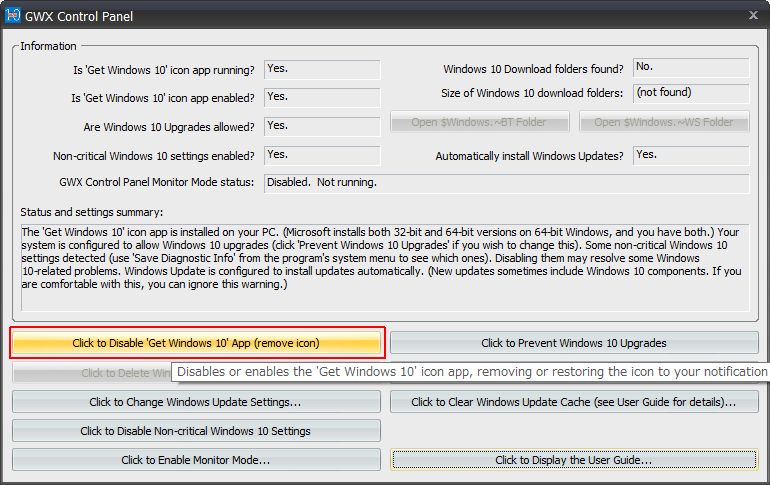Click the 'Upgrades allowed' status value

(321, 126)
